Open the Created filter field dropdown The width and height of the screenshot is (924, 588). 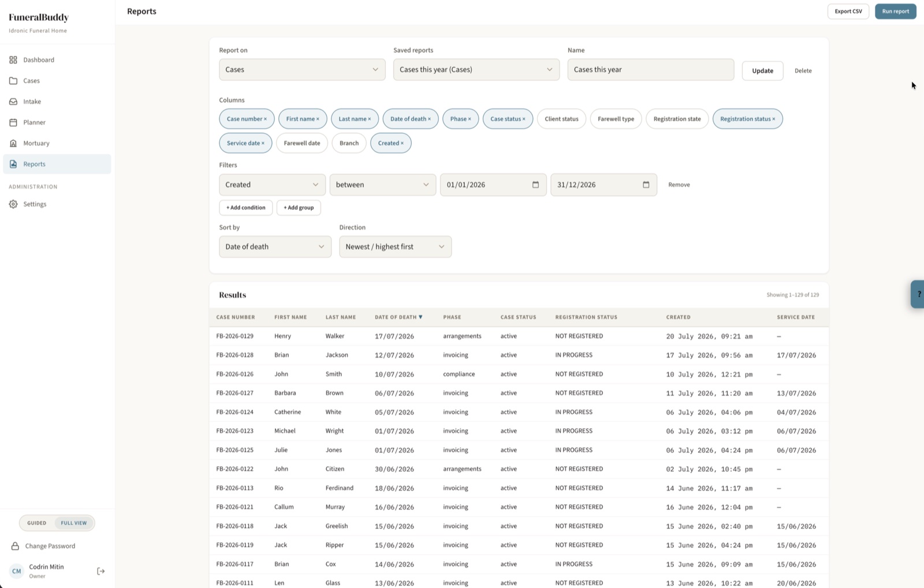[272, 185]
